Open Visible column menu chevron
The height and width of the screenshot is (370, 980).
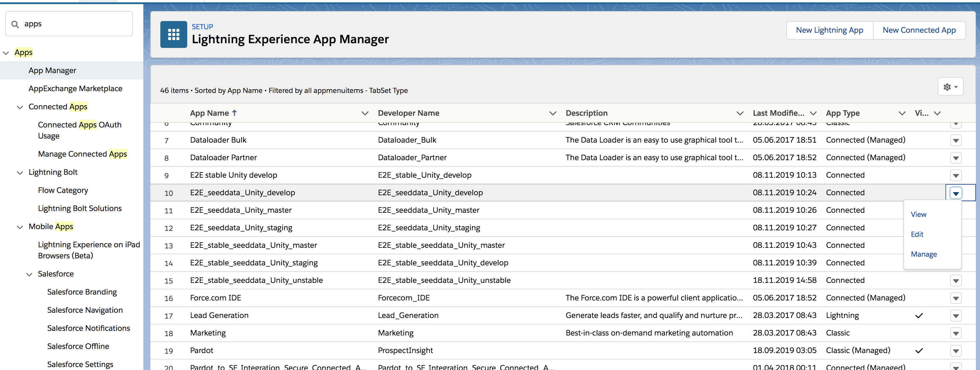tap(937, 113)
